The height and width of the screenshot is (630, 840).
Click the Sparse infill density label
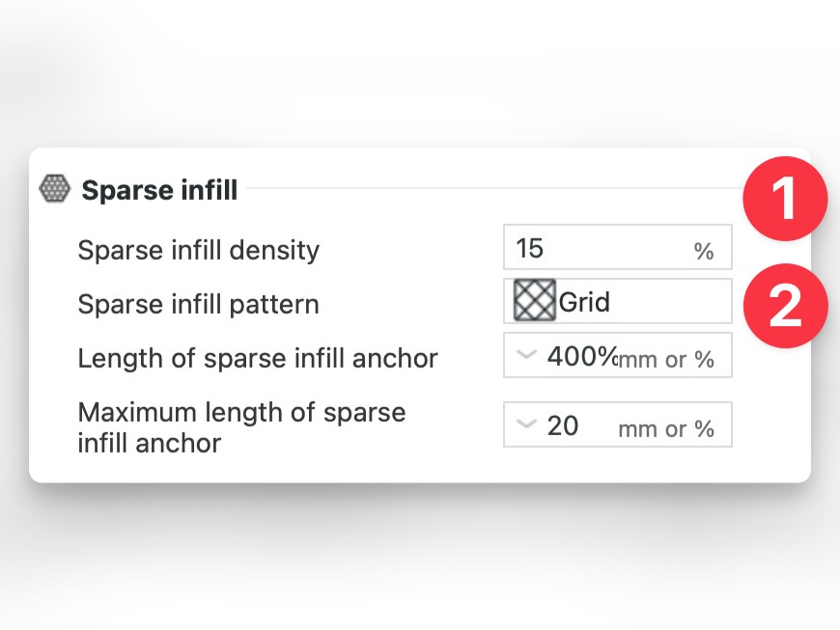198,250
